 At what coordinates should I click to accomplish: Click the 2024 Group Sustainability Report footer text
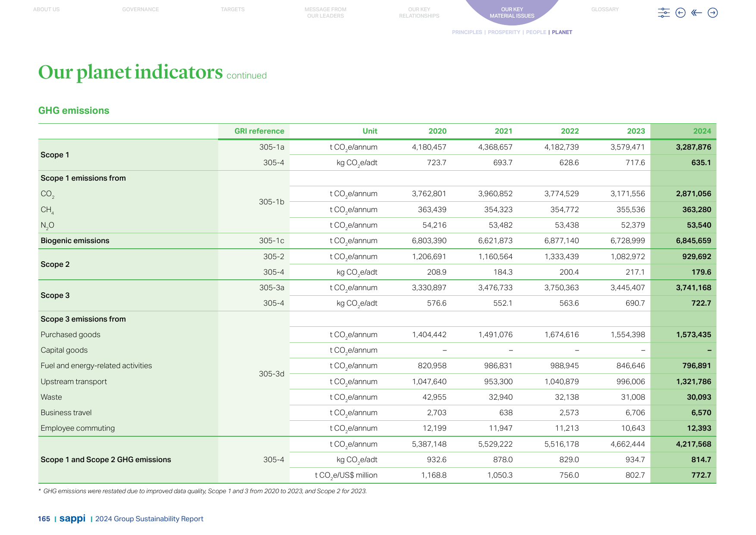click(x=149, y=519)
